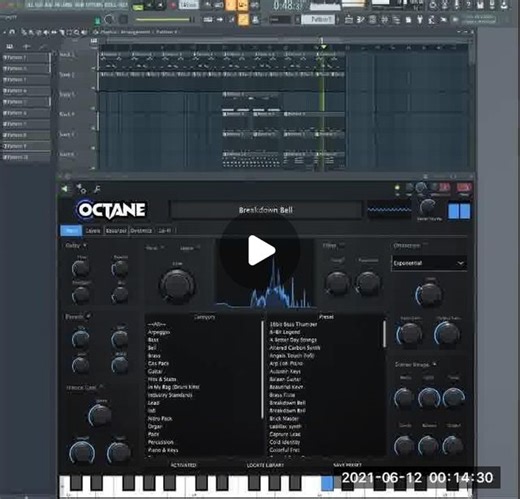Click the green LED indicator in Octane title bar
Viewport: 520px width, 499px height.
point(397,188)
